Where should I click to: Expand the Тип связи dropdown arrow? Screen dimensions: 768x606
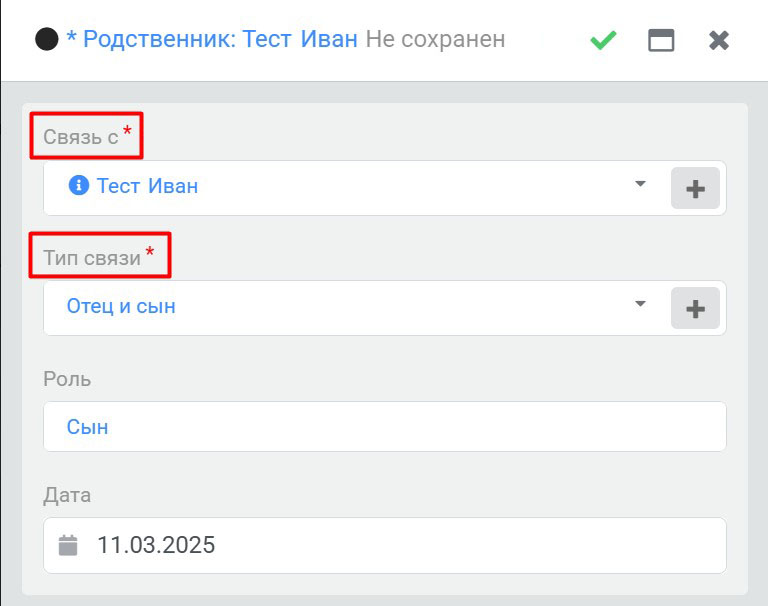[x=640, y=304]
